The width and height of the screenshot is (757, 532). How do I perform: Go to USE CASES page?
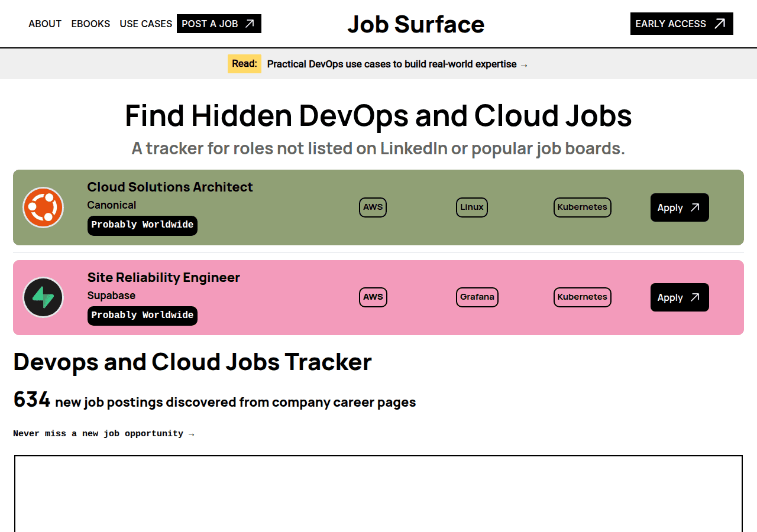146,24
